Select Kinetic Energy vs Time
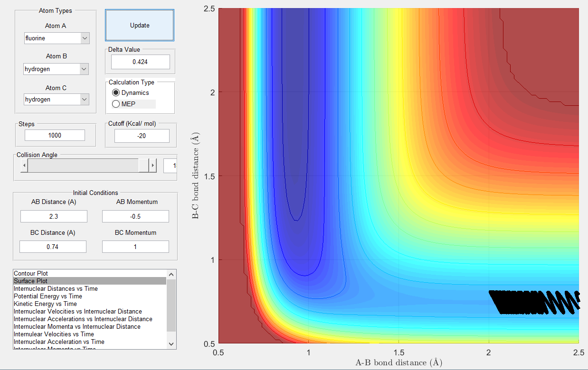Viewport: 588px width, 370px height. [90, 304]
